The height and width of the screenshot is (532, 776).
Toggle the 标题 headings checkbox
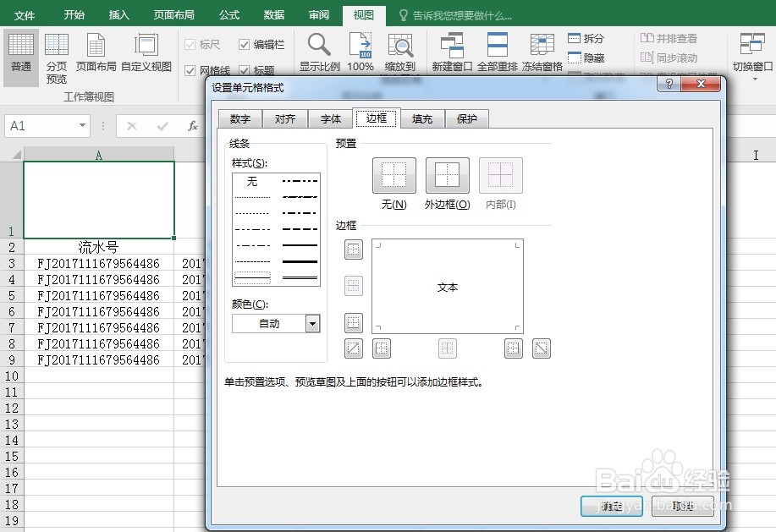tap(245, 70)
